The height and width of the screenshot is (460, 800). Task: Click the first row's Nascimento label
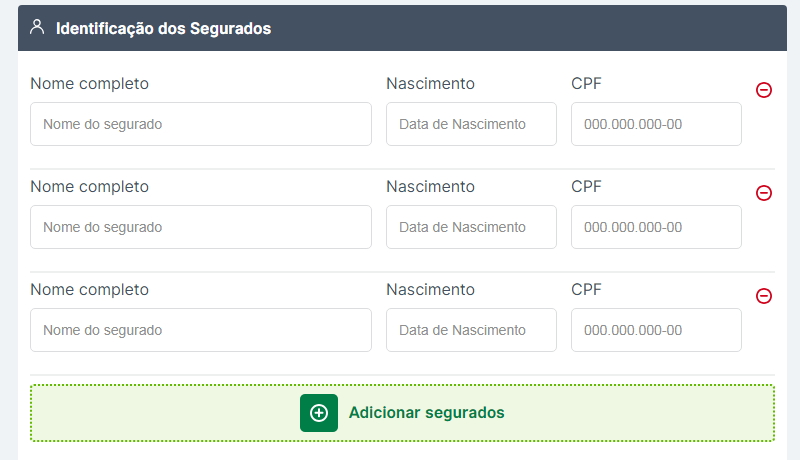[430, 83]
